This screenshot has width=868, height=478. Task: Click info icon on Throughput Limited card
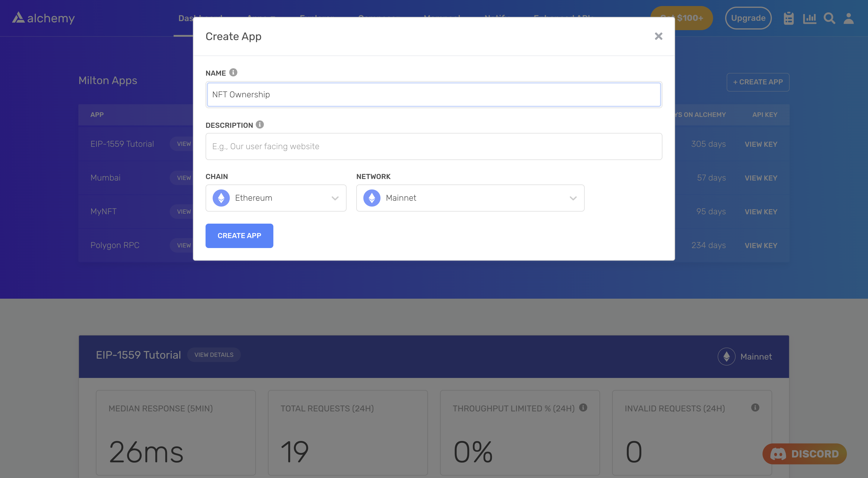583,407
